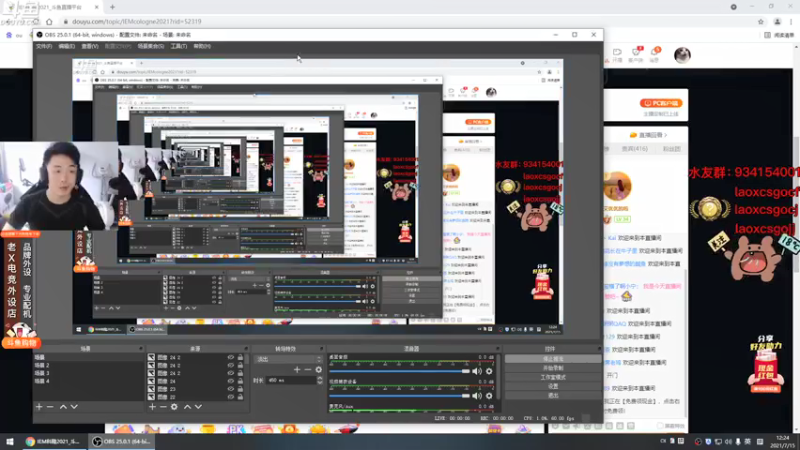Open new Chrome tab with plus

point(112,7)
